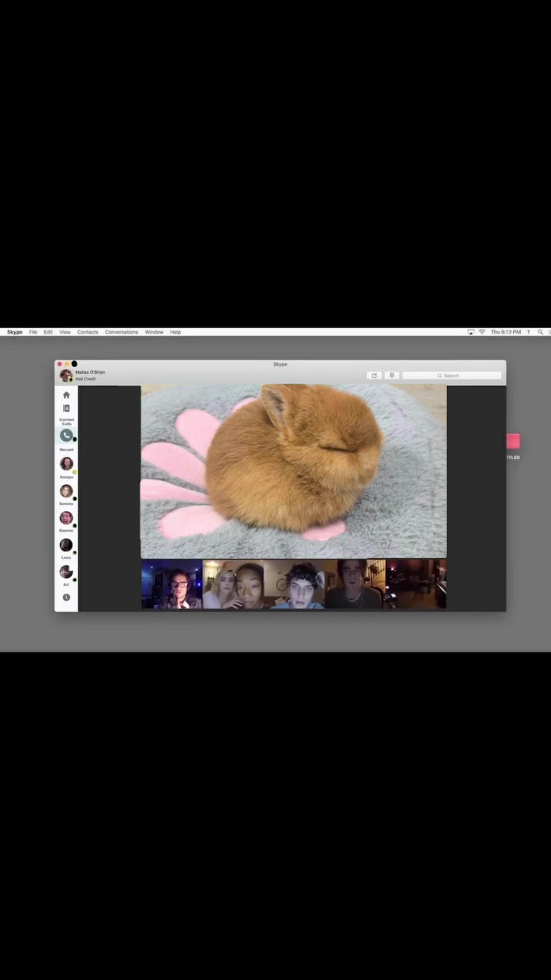Image resolution: width=551 pixels, height=980 pixels.
Task: Open the File menu
Action: tap(33, 332)
